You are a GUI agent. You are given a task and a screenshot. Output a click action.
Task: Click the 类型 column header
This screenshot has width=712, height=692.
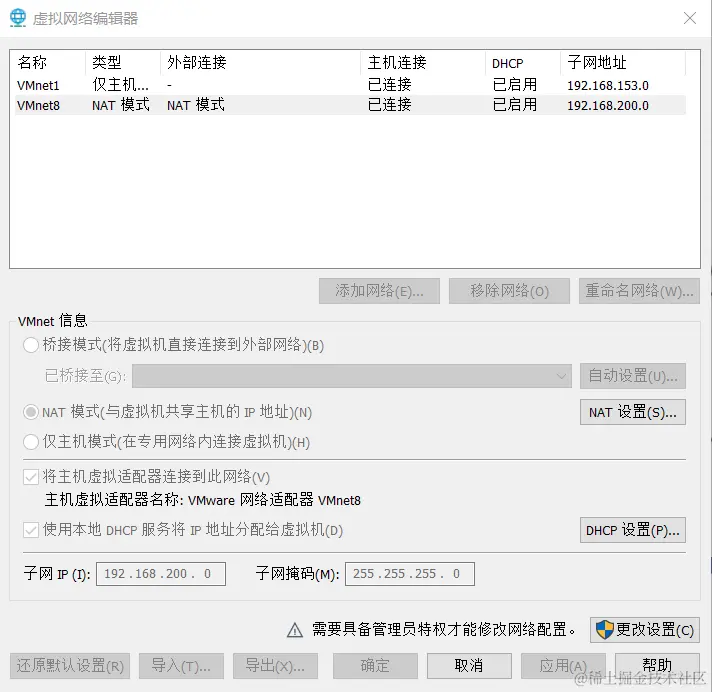click(123, 63)
